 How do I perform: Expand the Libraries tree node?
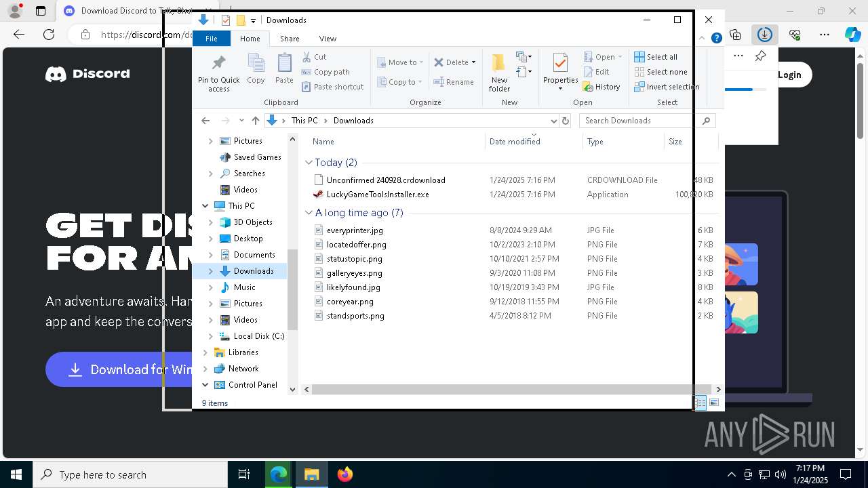pos(205,352)
